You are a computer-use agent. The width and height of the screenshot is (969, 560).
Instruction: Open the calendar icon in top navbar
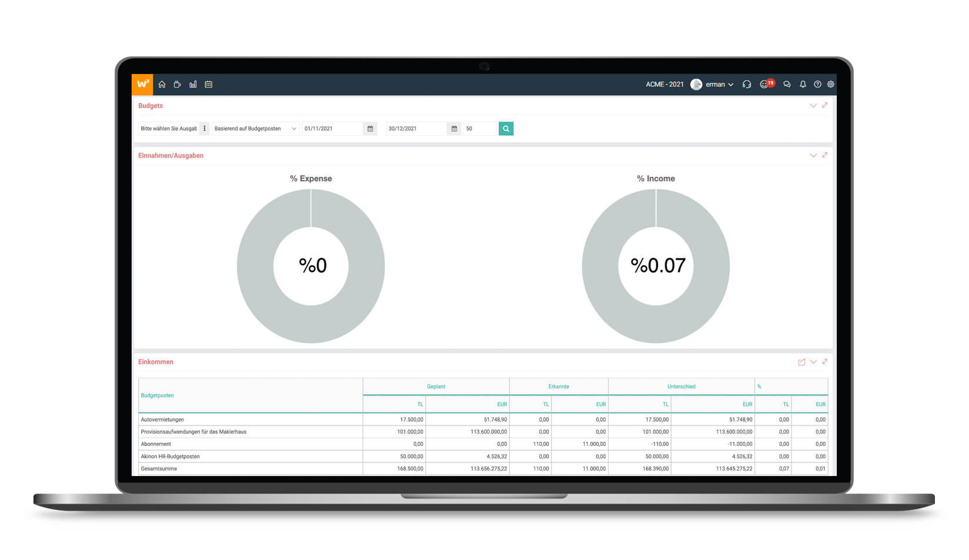coord(209,85)
